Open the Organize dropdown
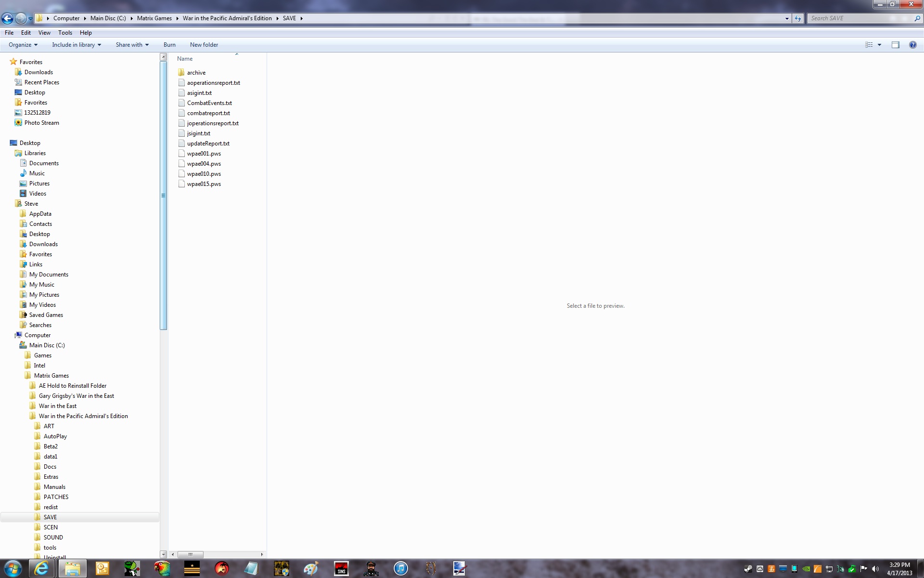Screen dimensions: 924x578 [23, 45]
